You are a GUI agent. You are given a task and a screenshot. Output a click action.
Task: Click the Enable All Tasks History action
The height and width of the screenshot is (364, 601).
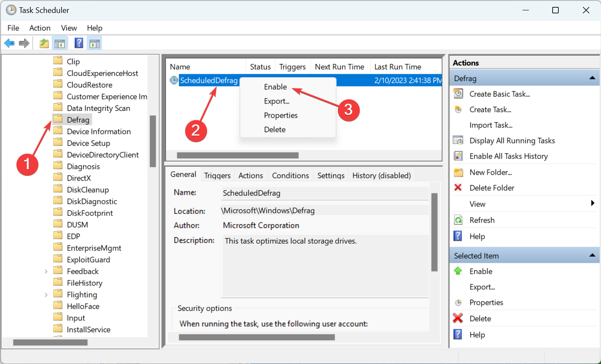tap(509, 156)
